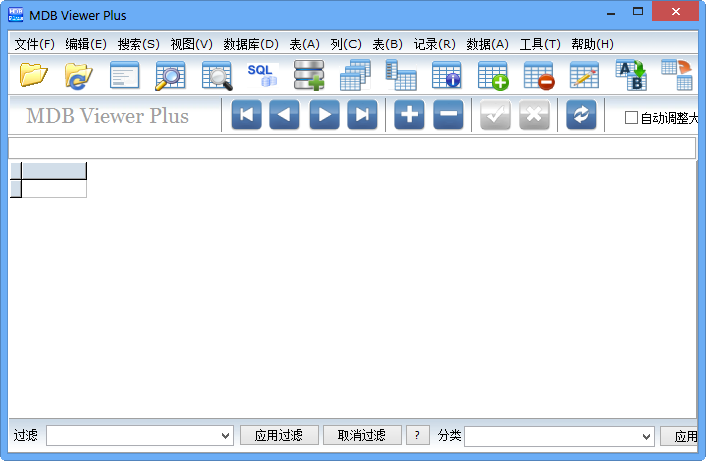This screenshot has width=706, height=461.
Task: Maximize the MDB Viewer Plus window
Action: (638, 12)
